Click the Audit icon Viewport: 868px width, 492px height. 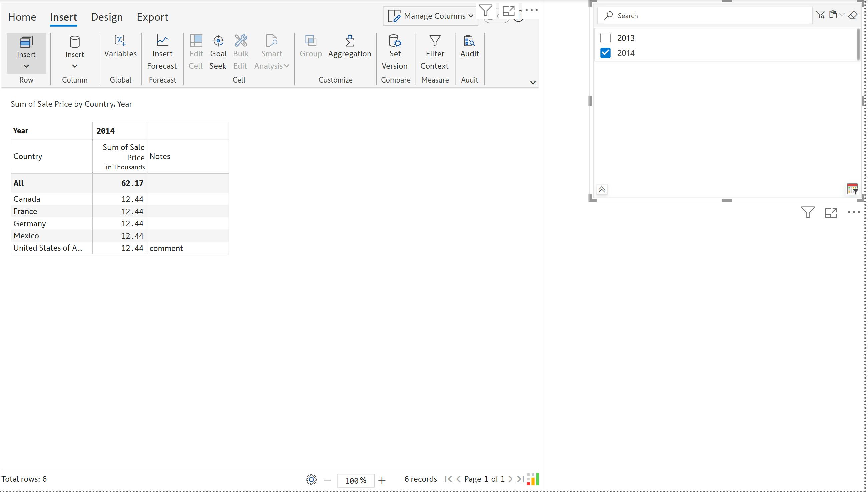[x=469, y=41]
